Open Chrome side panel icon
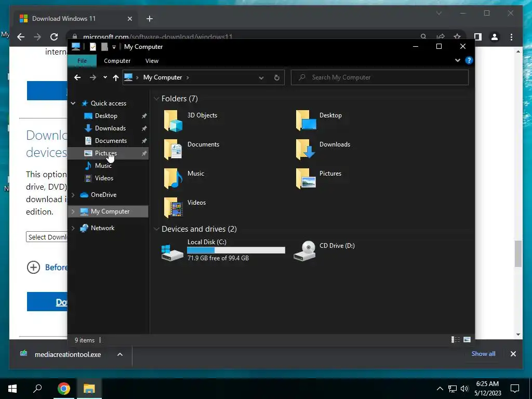Image resolution: width=532 pixels, height=399 pixels. [478, 37]
